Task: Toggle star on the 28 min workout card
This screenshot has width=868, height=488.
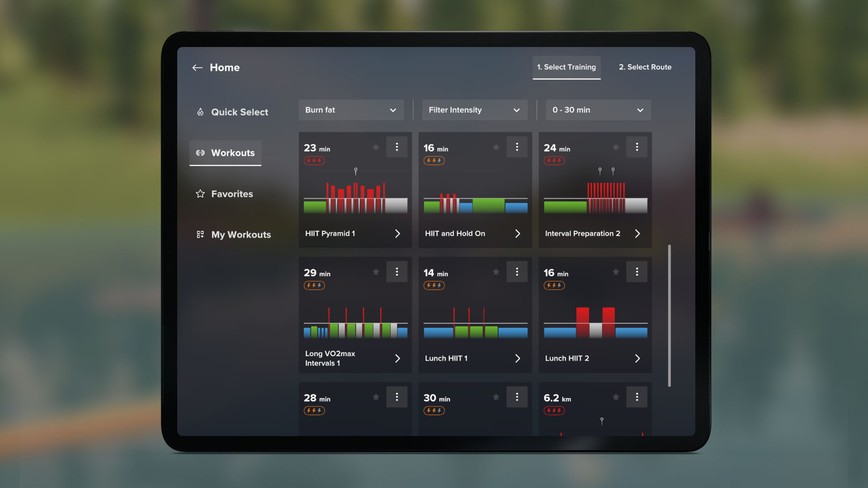Action: point(376,397)
